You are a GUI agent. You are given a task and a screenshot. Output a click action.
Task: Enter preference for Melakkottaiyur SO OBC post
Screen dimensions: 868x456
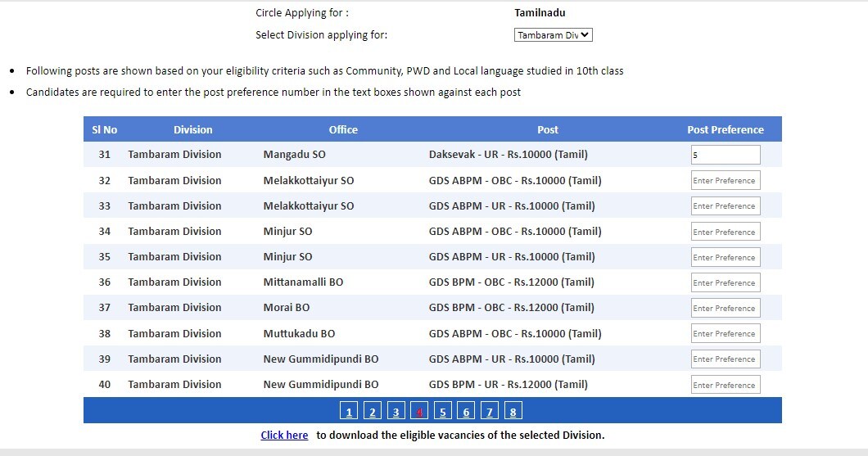point(725,180)
